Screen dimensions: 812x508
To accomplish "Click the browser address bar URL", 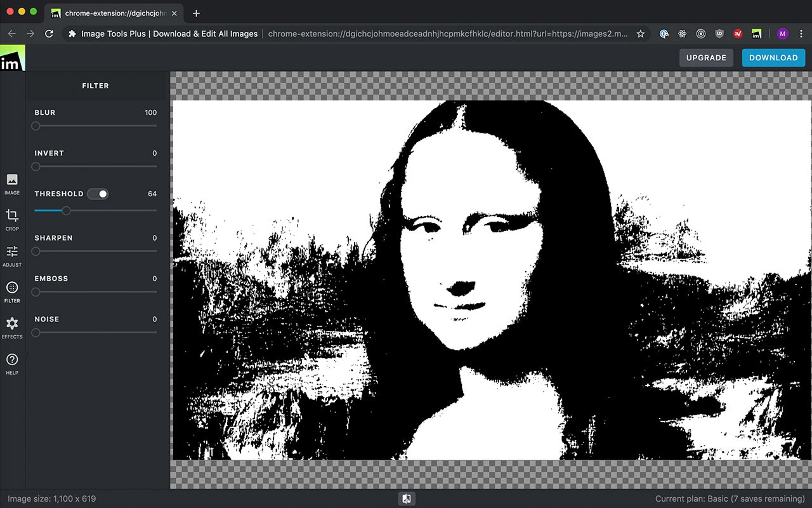I will [x=448, y=34].
